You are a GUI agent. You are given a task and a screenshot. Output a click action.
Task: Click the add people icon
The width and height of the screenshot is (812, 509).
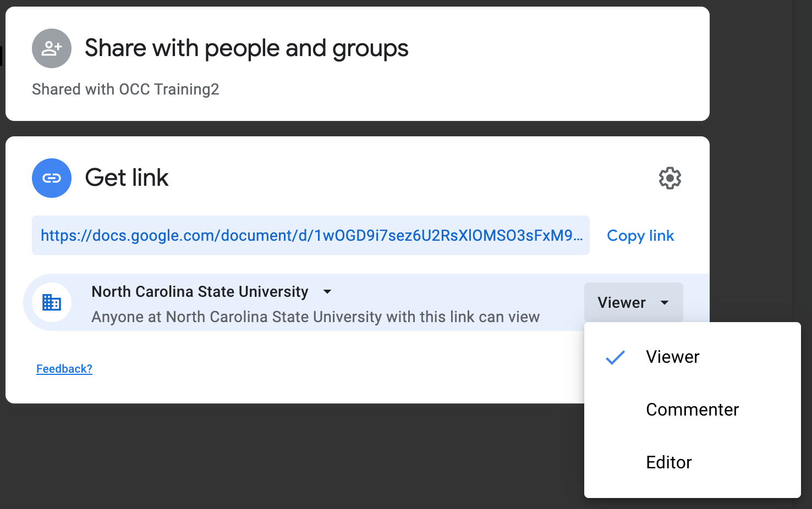click(52, 48)
